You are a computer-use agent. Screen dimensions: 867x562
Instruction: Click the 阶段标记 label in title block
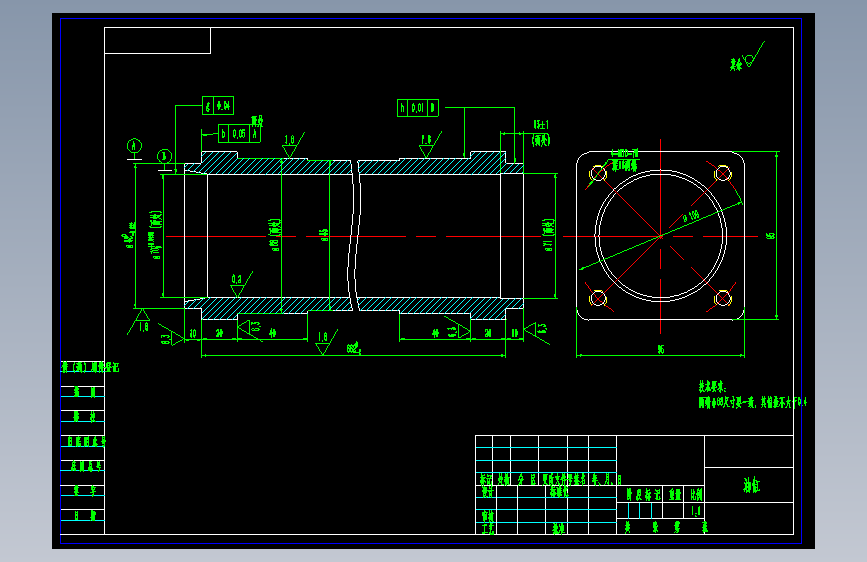coord(643,494)
